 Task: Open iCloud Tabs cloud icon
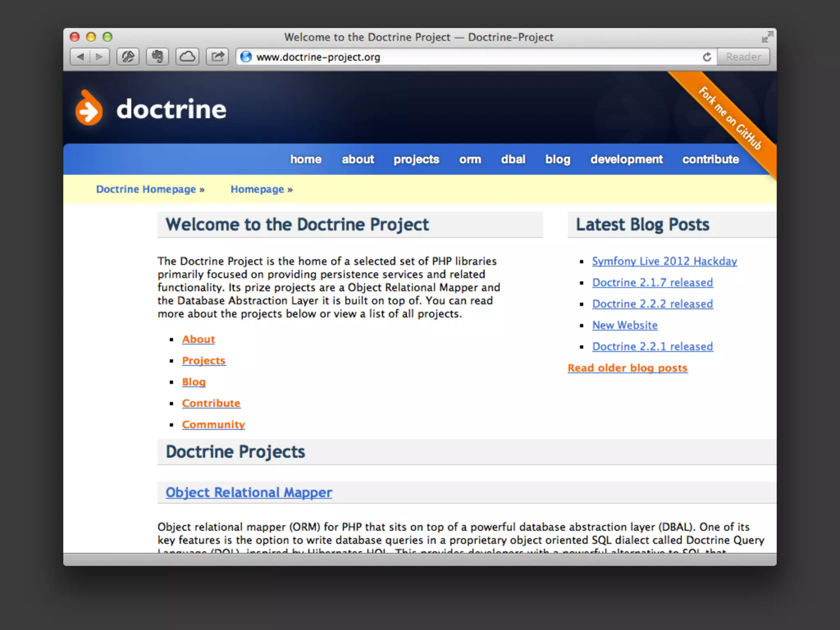tap(187, 57)
